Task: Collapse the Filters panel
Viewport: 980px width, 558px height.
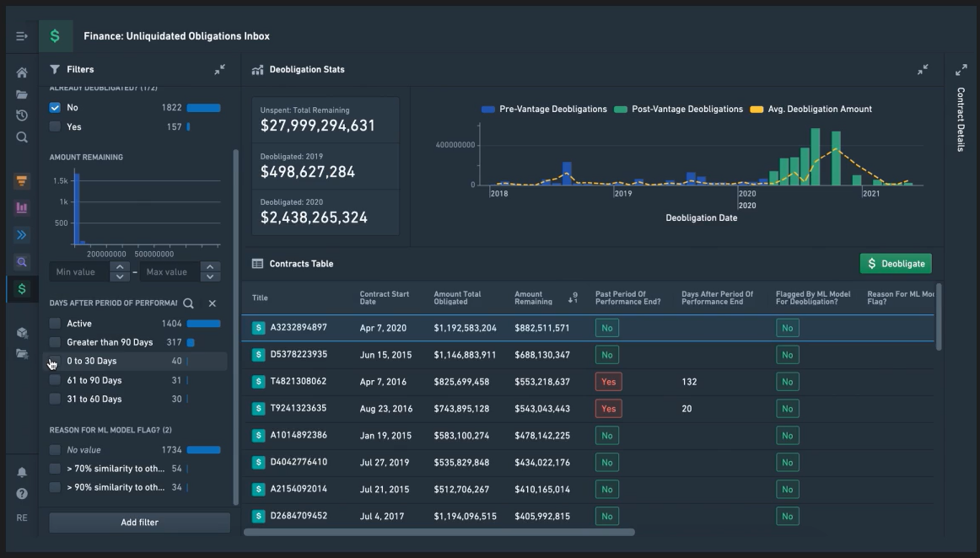Action: pyautogui.click(x=220, y=69)
